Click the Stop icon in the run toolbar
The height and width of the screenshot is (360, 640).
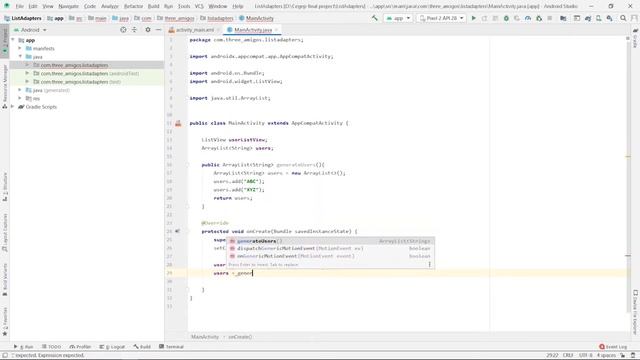click(x=550, y=18)
